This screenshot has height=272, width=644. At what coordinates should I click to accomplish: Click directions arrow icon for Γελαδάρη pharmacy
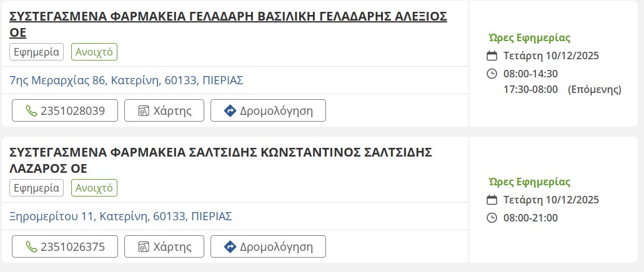(x=229, y=111)
